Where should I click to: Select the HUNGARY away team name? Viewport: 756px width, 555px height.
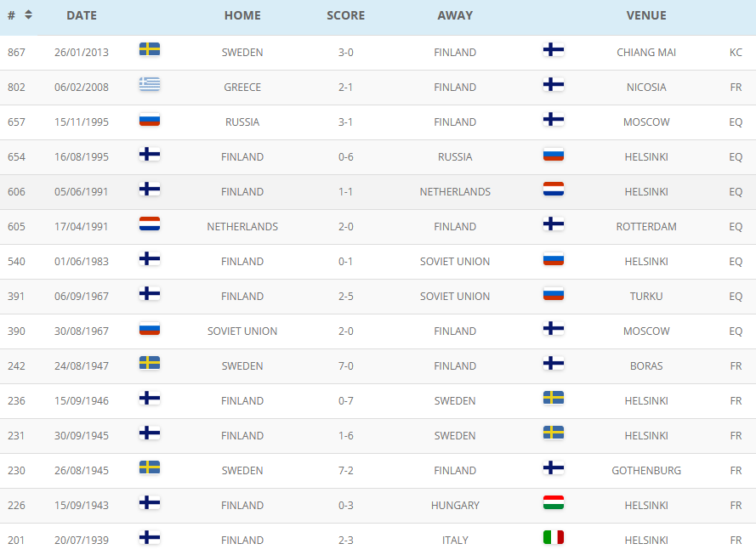point(455,506)
